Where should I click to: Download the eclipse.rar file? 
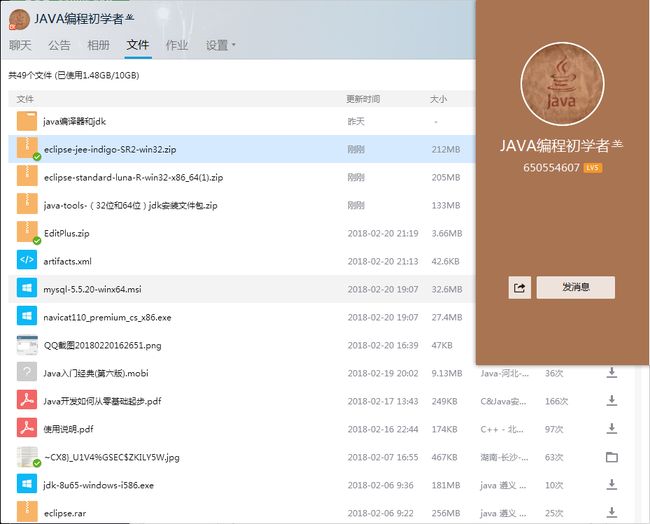point(611,512)
